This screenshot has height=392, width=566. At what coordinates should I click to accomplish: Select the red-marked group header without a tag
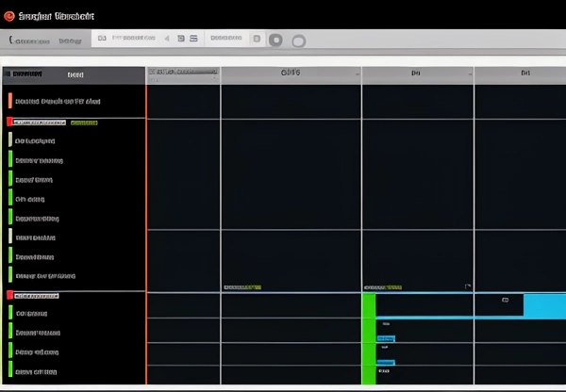click(74, 296)
